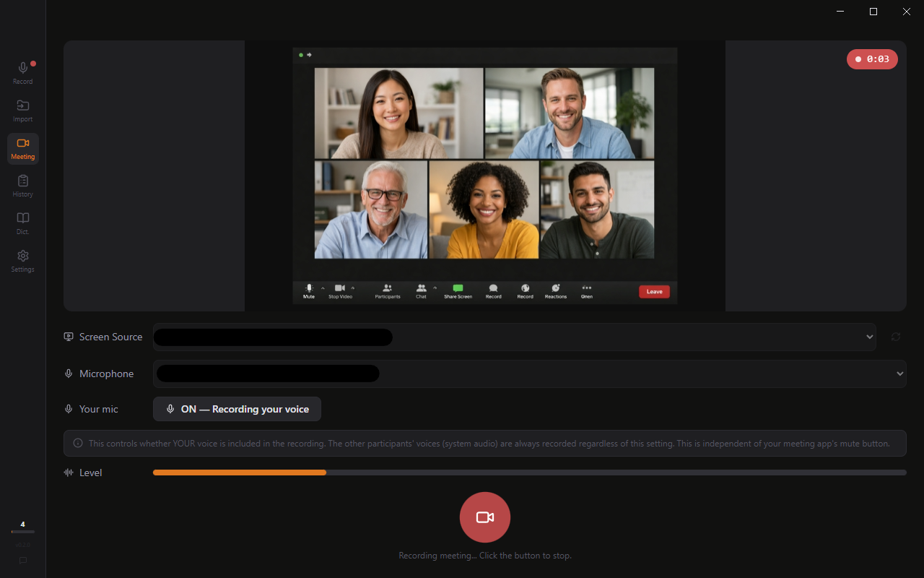Click the recording timer badge 0:03

point(872,59)
